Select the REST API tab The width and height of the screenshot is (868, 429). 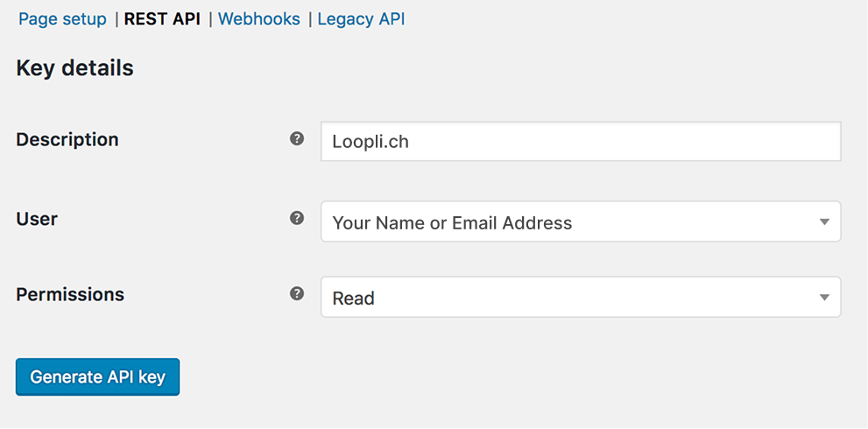162,18
